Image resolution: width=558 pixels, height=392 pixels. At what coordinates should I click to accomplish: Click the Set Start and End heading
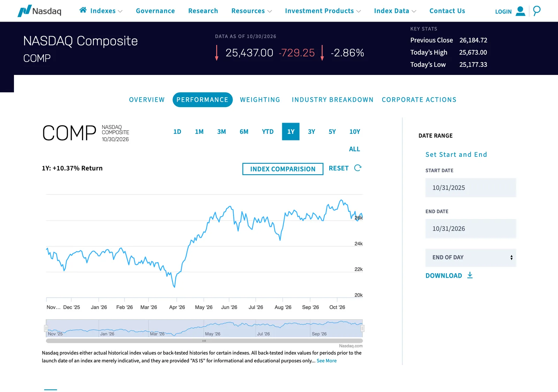coord(456,154)
